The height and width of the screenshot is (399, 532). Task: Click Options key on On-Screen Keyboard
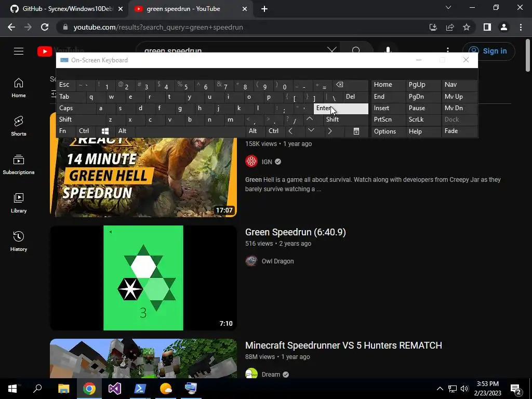388,131
